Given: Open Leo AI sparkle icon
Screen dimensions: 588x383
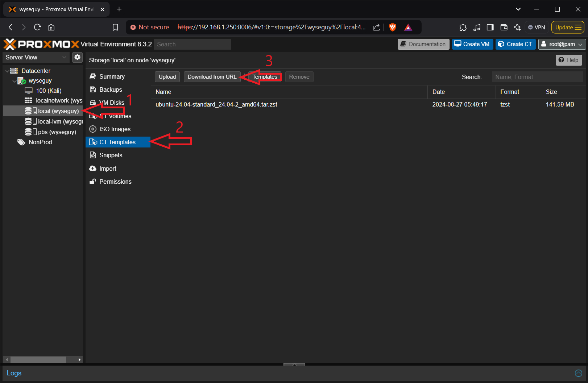Looking at the screenshot, I should 517,27.
